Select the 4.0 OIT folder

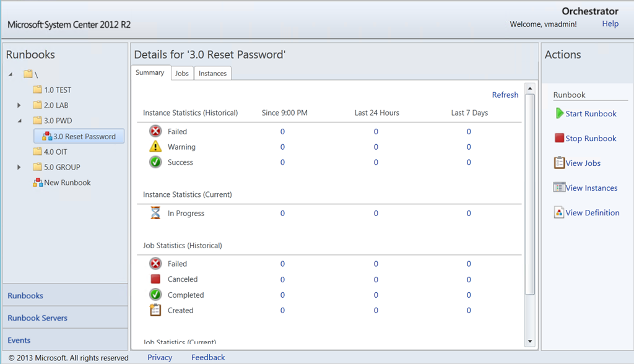click(x=55, y=152)
